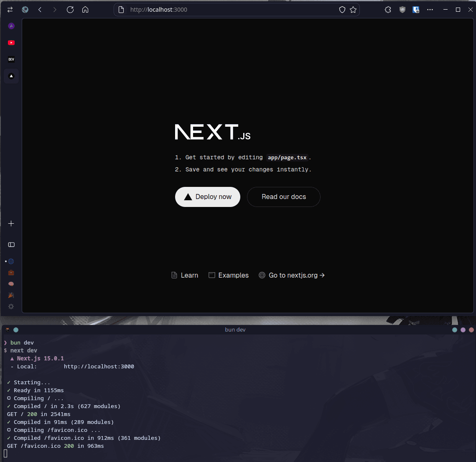This screenshot has width=476, height=462.
Task: Click the Deploy now button
Action: [207, 197]
